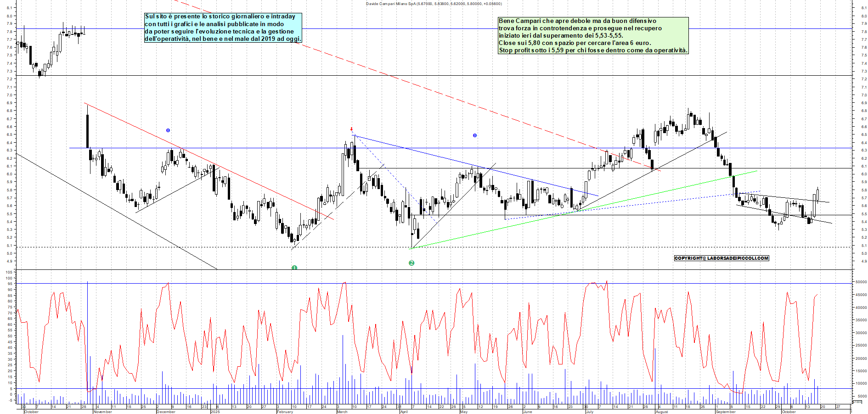Click the August label on the time axis
This screenshot has height=414, width=868.
(x=662, y=412)
